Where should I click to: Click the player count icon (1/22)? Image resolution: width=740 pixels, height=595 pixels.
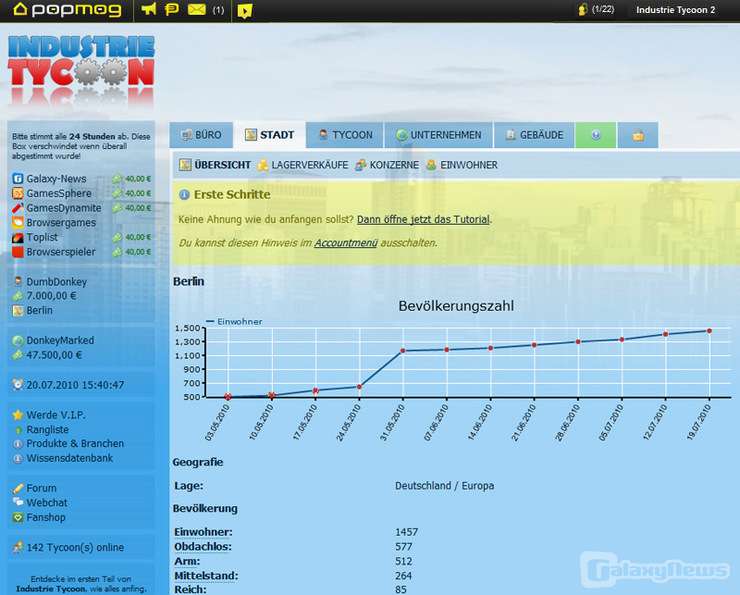point(596,9)
